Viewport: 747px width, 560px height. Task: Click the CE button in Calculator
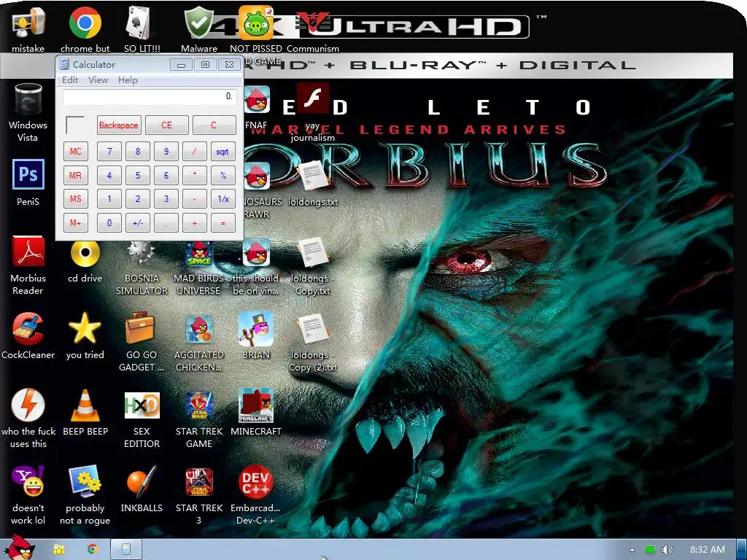pyautogui.click(x=166, y=125)
